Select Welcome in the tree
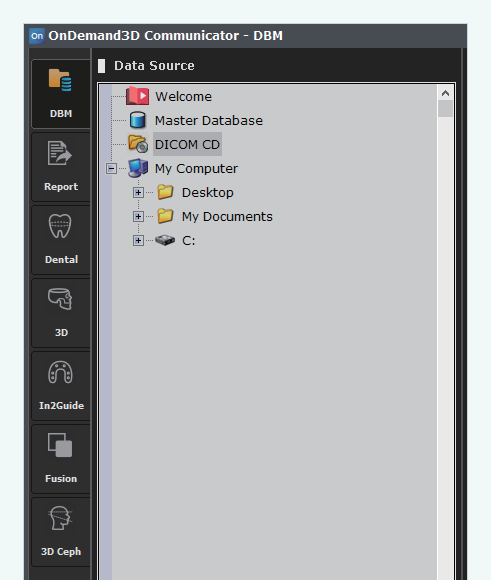 184,97
